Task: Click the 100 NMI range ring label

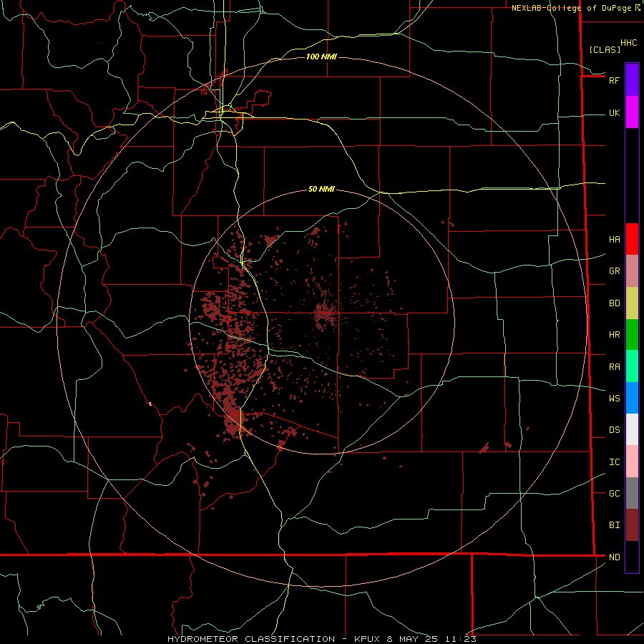Action: click(x=321, y=57)
